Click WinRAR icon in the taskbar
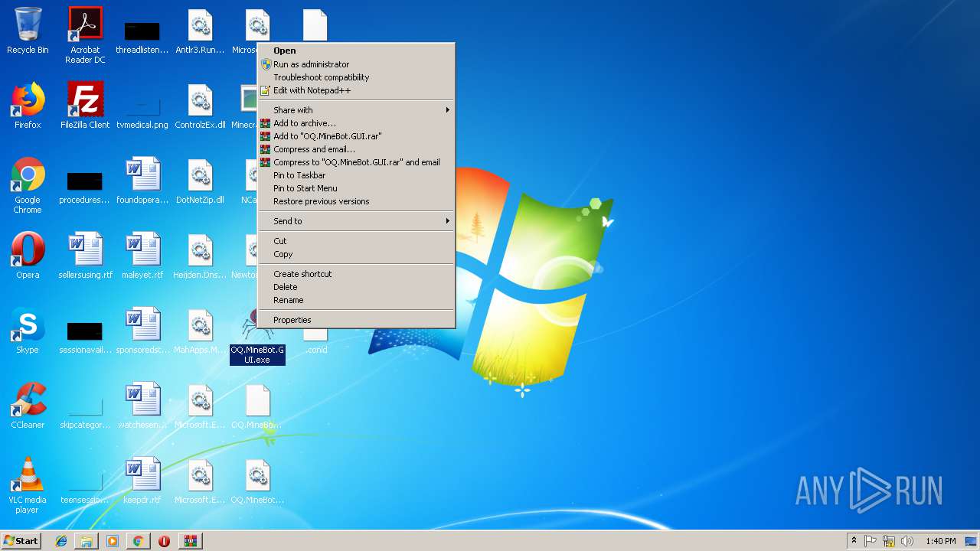 tap(190, 541)
